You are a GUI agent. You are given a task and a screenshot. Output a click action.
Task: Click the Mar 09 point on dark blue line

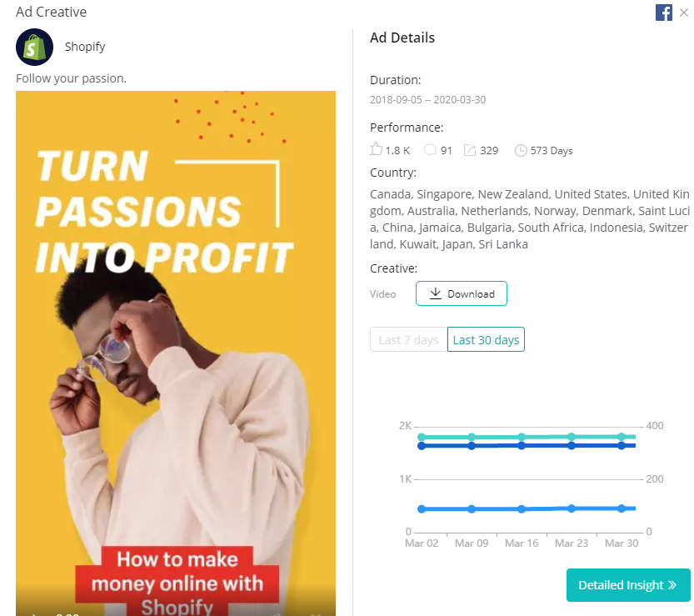click(472, 446)
